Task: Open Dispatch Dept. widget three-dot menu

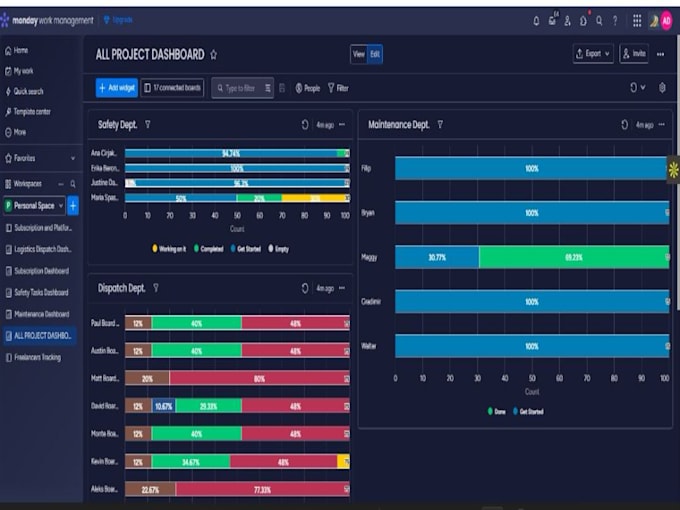Action: (x=342, y=288)
